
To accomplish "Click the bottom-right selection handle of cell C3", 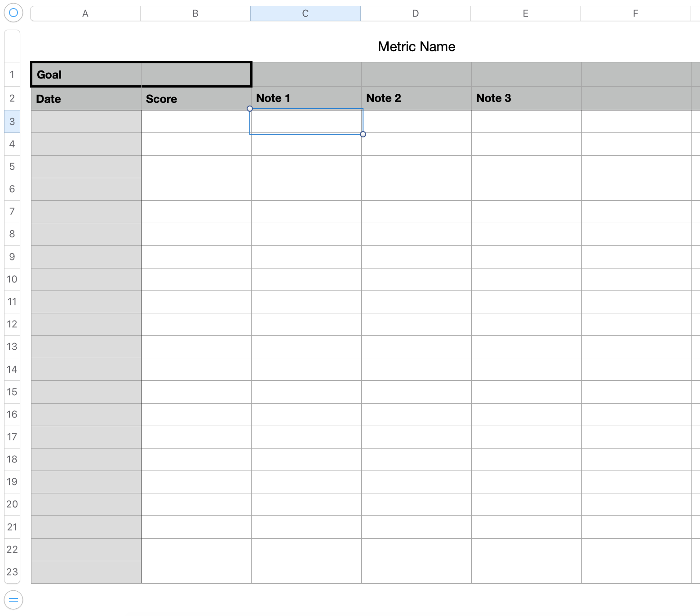I will [x=363, y=134].
